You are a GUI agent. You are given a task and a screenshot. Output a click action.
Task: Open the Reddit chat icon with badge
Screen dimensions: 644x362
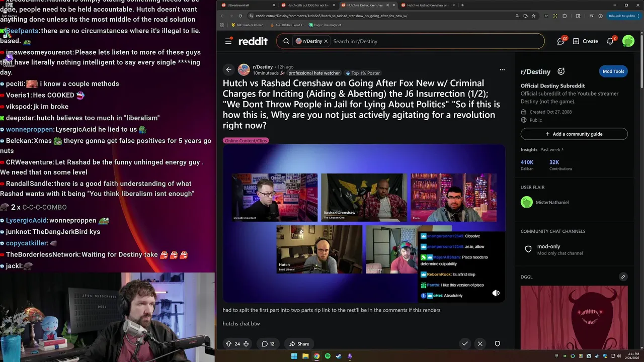[x=561, y=41]
